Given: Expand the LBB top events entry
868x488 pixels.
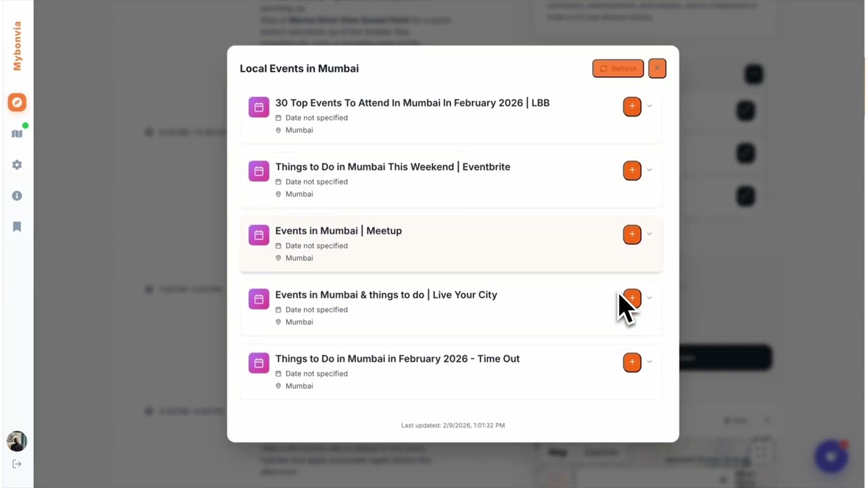Looking at the screenshot, I should click(x=650, y=106).
